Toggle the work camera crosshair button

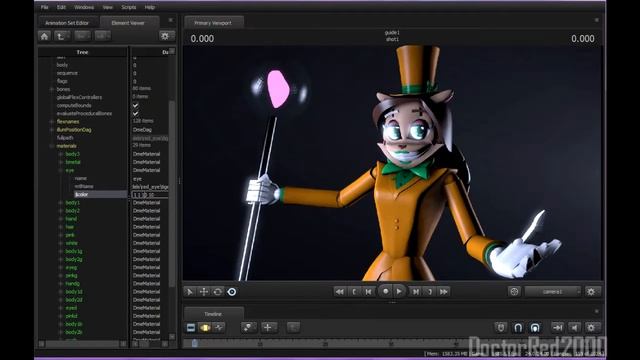[514, 291]
